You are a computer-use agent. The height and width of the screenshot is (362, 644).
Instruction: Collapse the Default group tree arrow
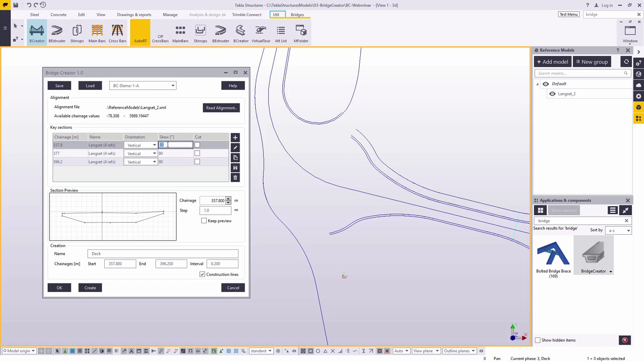pos(537,84)
